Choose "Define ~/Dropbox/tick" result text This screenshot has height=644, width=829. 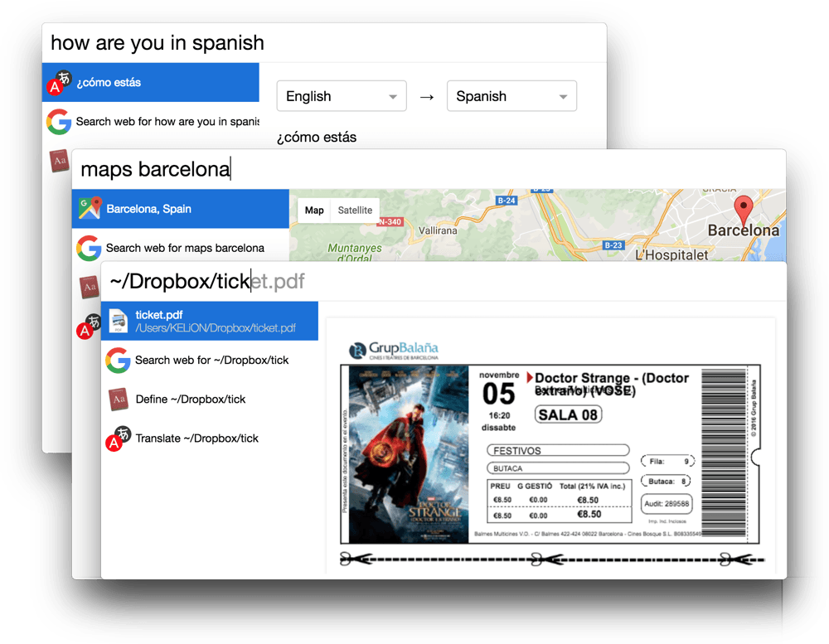pos(191,399)
